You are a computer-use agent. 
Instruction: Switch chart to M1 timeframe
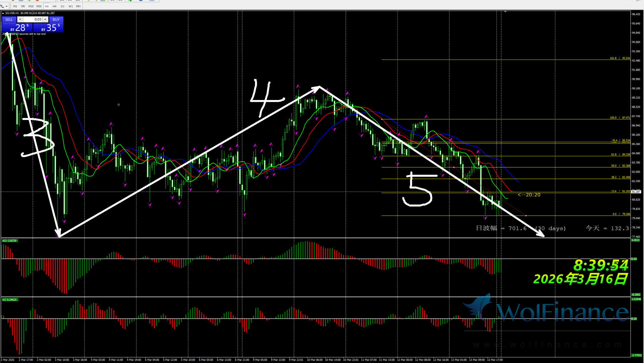point(15,6)
